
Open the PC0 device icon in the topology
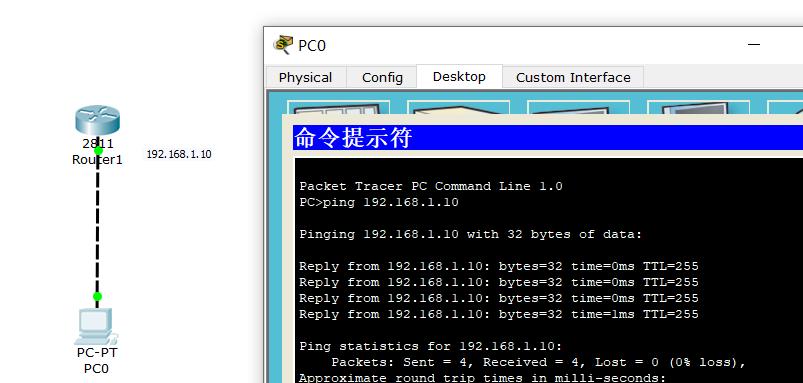[x=95, y=327]
